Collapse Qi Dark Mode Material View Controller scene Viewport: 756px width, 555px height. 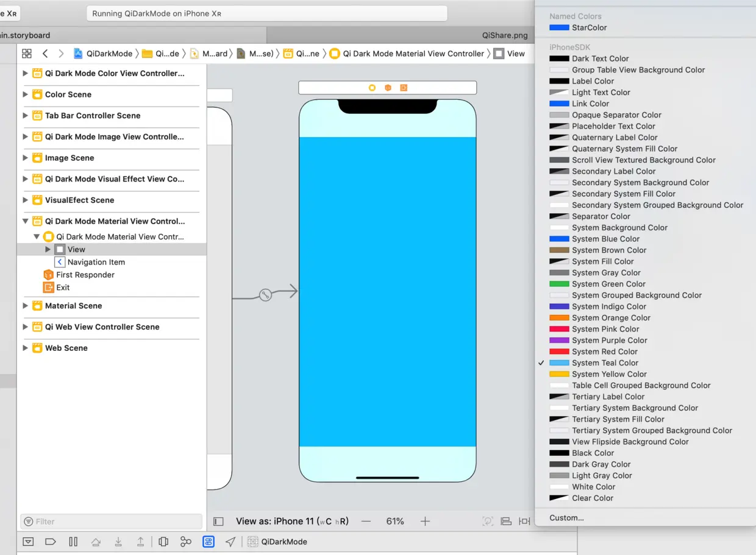(x=25, y=221)
